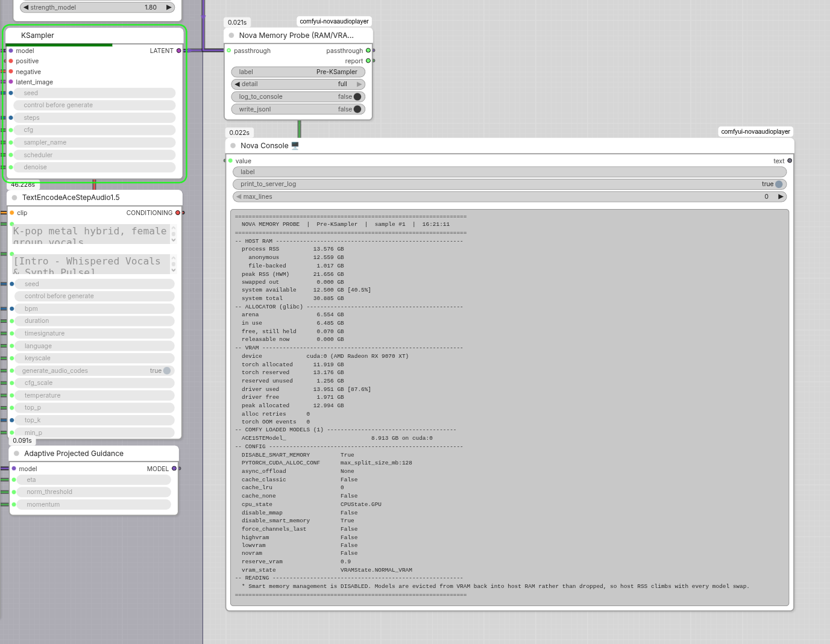Click the Nova Console label field

click(510, 172)
